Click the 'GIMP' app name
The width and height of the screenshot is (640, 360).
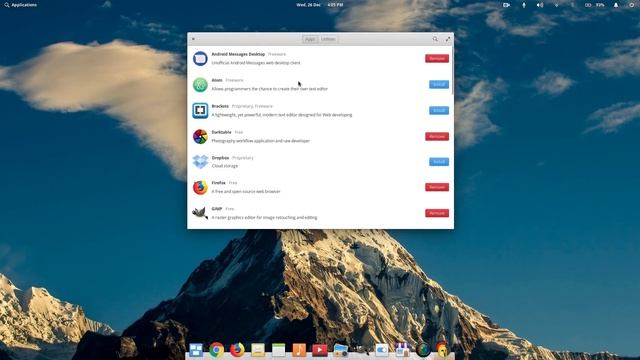[x=217, y=209]
